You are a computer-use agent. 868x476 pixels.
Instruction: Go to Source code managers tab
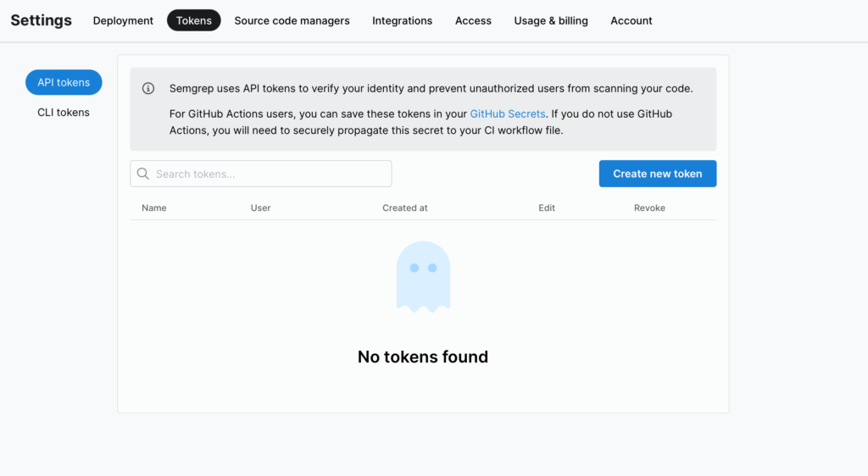point(292,20)
